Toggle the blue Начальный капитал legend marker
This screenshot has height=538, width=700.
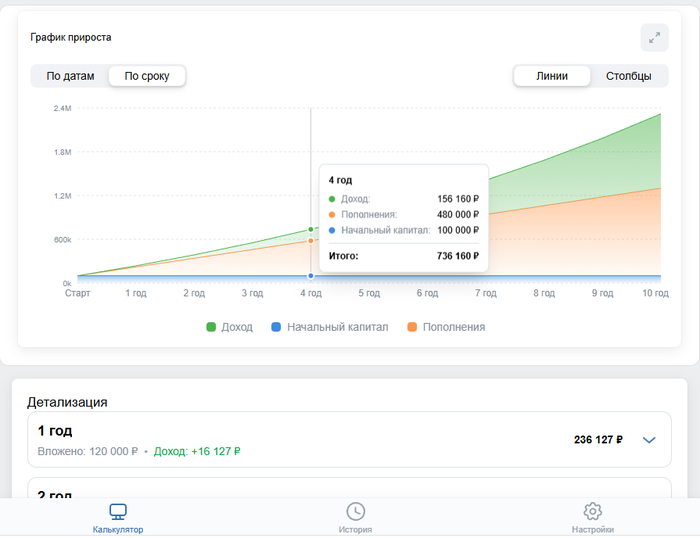tap(277, 327)
